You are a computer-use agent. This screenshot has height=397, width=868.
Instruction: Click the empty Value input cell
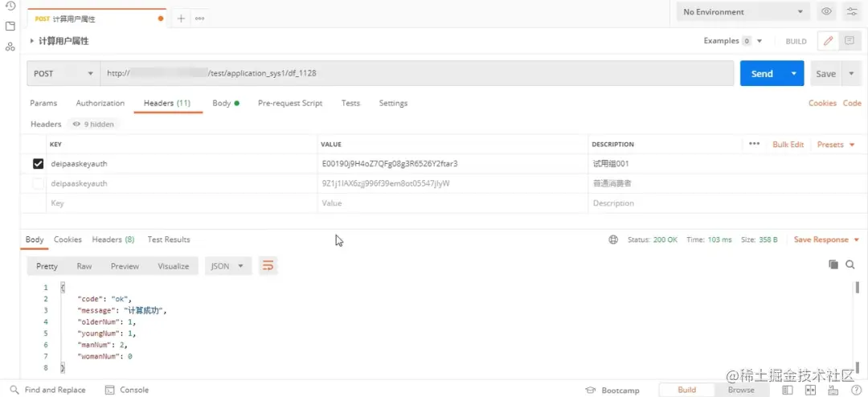tap(452, 203)
